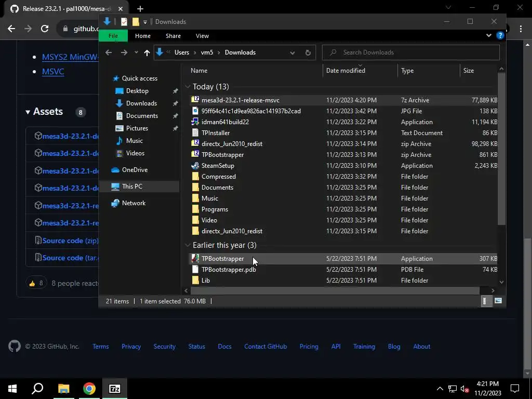This screenshot has height=399, width=532.
Task: Select mesa3d-23.2.1-release-msvc 7z archive icon
Action: [x=195, y=100]
